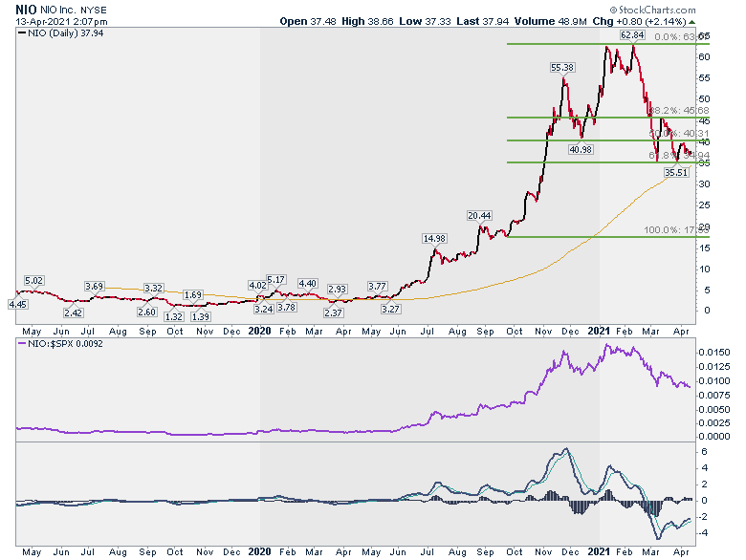Screen dimensions: 746x560
Task: Click 2020 on price chart axis
Action: click(259, 331)
